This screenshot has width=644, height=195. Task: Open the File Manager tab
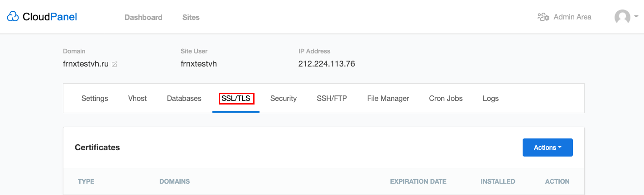[x=388, y=98]
